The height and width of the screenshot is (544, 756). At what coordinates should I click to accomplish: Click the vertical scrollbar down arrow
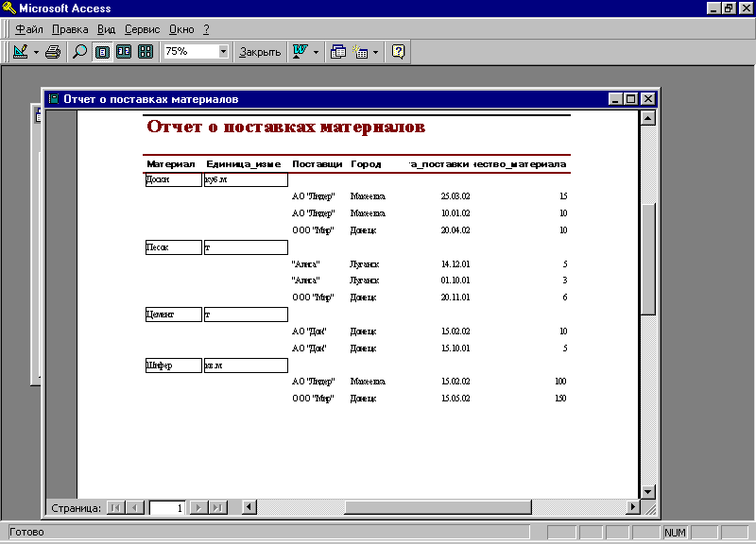tap(647, 492)
